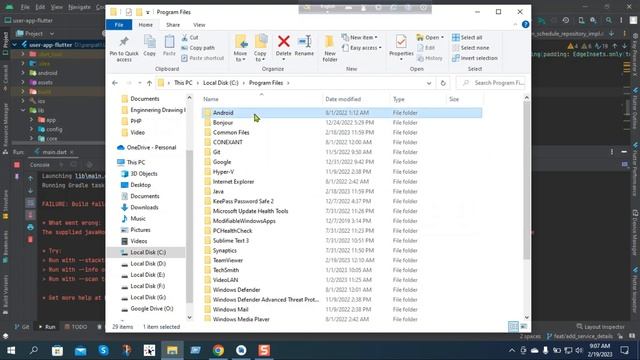Screen dimensions: 640x360
Task: Click Local Disk (C:) in breadcrumb
Action: tap(220, 83)
